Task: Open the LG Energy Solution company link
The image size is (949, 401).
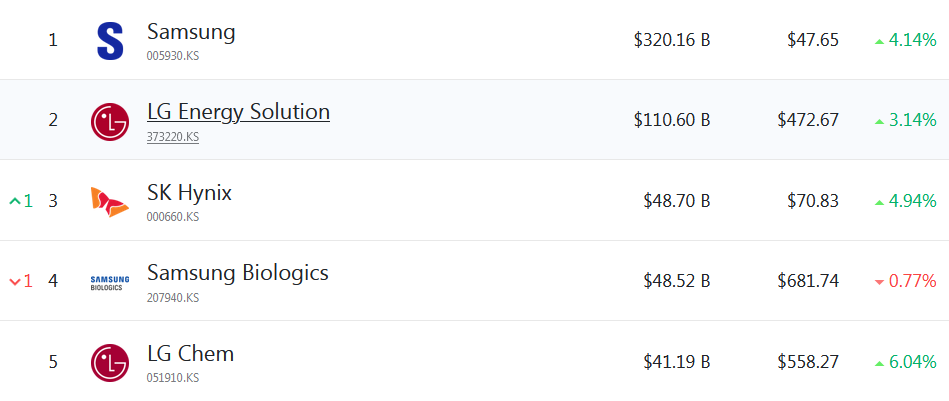Action: click(238, 111)
